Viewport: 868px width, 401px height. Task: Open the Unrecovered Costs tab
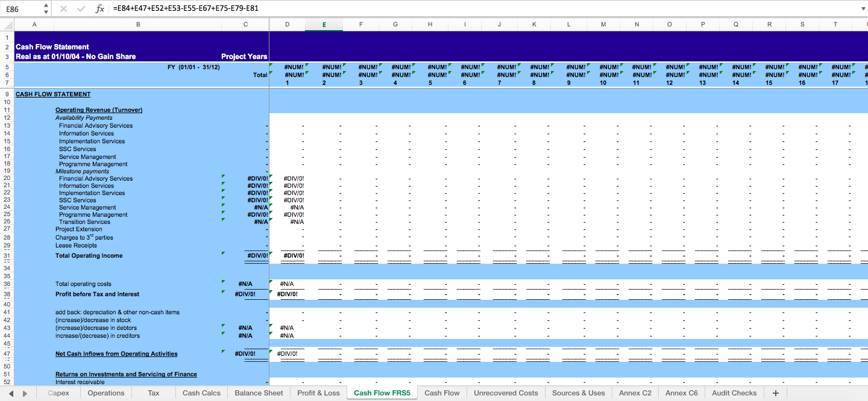point(506,393)
